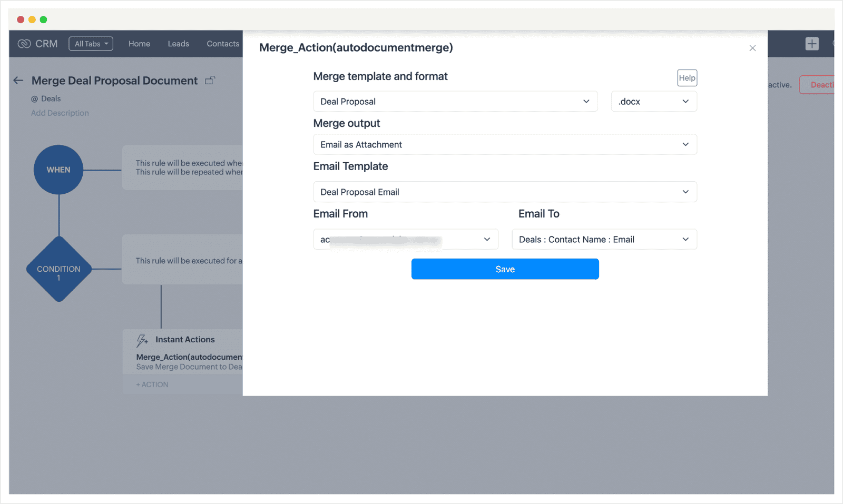Open Merge_Action(autodocument...) action entry
Image resolution: width=843 pixels, height=504 pixels.
tap(189, 357)
